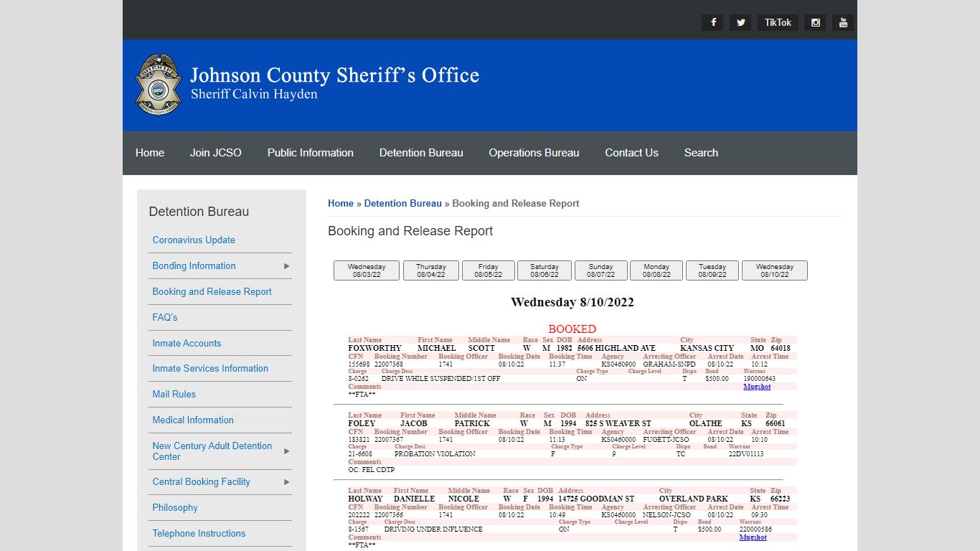Select Thursday 08/04/22 date button
Image resolution: width=980 pixels, height=551 pixels.
[431, 270]
